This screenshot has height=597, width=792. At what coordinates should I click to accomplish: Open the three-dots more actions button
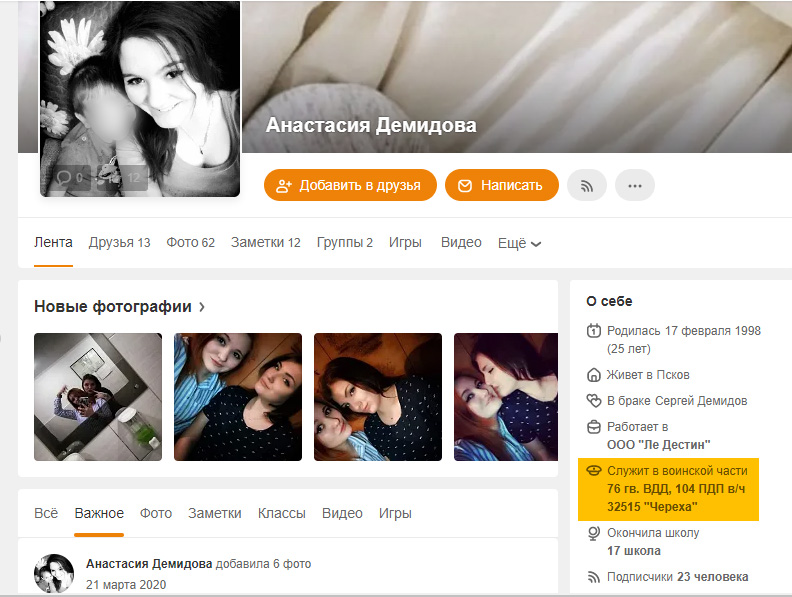(635, 185)
